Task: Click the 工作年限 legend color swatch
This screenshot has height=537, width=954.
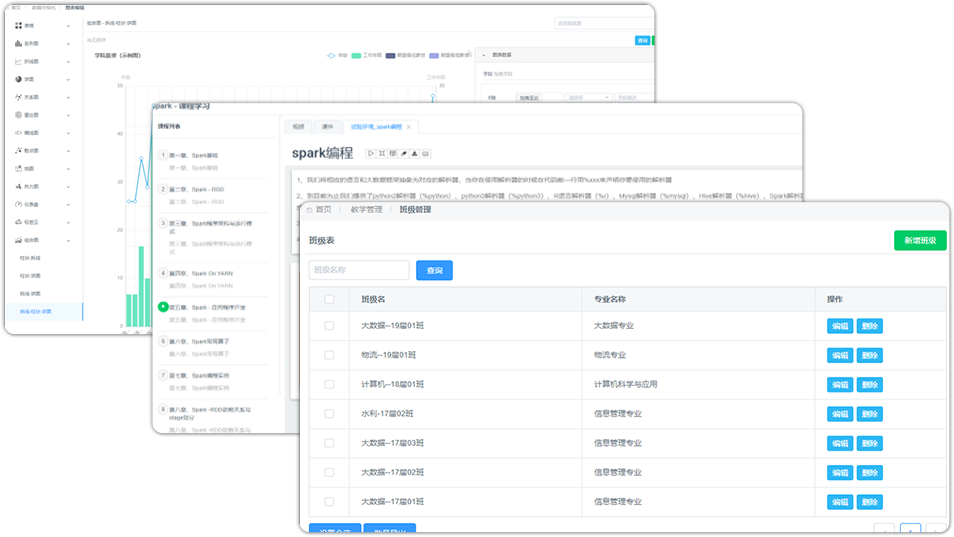Action: pyautogui.click(x=356, y=56)
